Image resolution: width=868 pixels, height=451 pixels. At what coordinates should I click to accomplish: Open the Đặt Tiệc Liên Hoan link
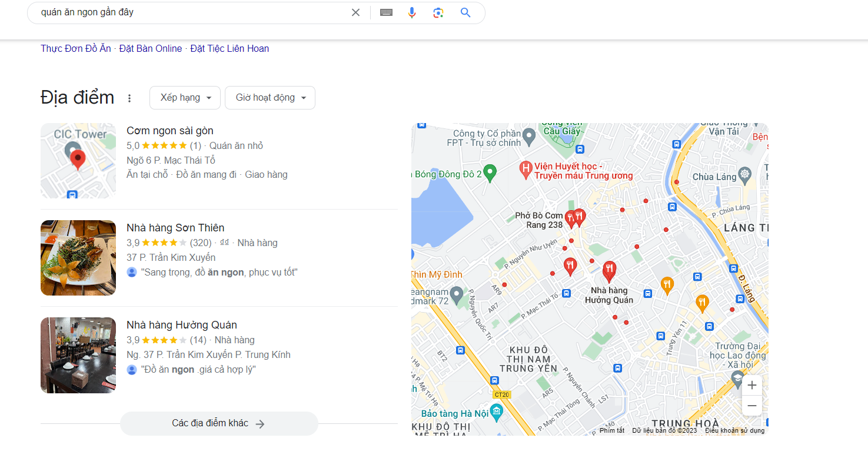pos(230,48)
